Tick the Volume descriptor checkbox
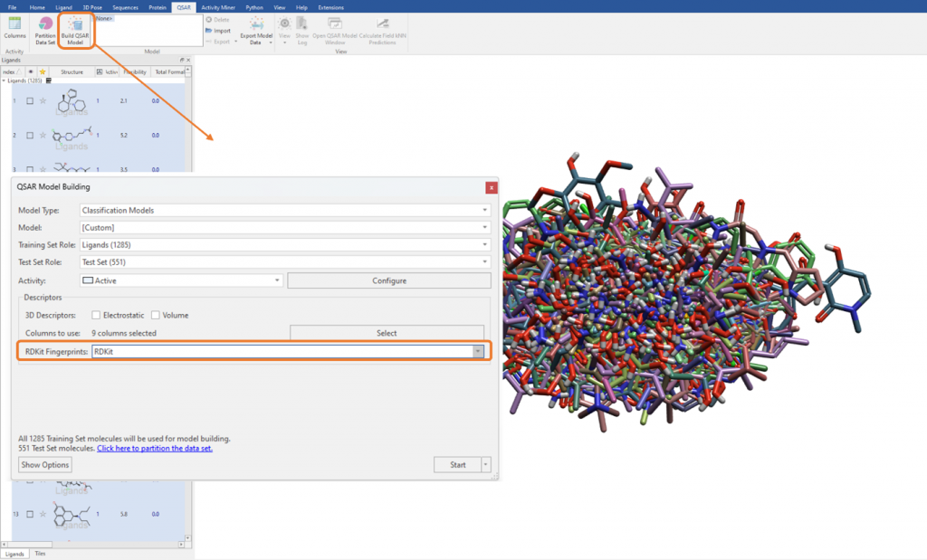The image size is (927, 560). 156,315
